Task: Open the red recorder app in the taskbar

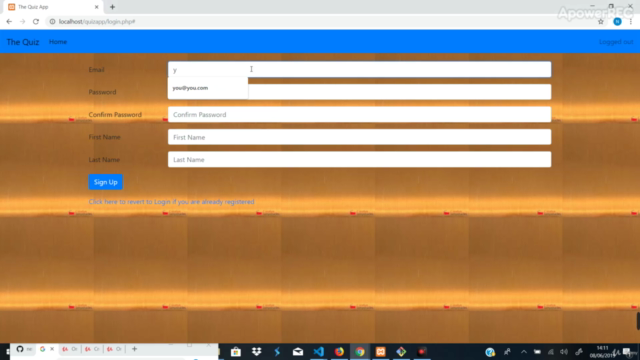Action: click(422, 351)
